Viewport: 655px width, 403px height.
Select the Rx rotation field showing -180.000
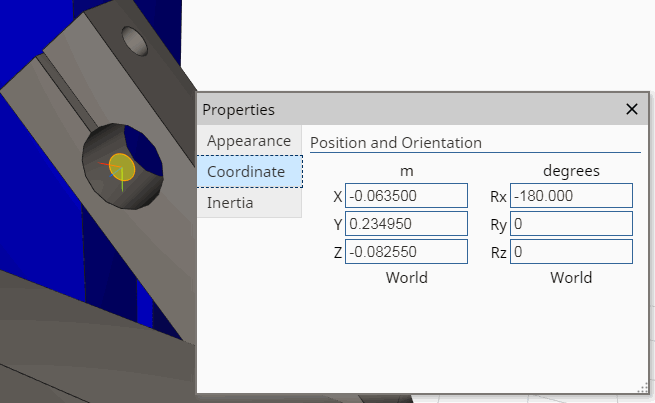pos(571,196)
